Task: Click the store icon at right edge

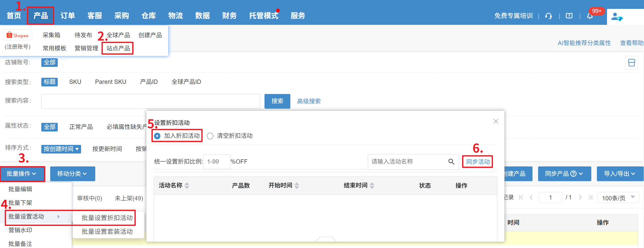Action: click(x=631, y=63)
